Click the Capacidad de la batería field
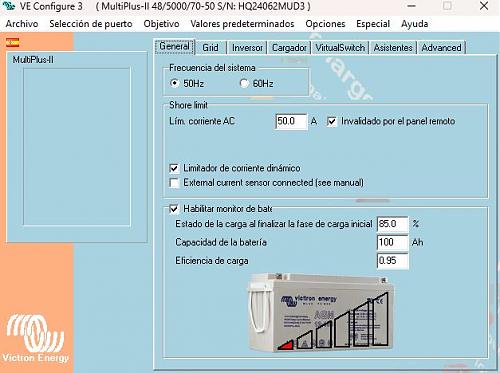The height and width of the screenshot is (373, 500). [x=393, y=242]
